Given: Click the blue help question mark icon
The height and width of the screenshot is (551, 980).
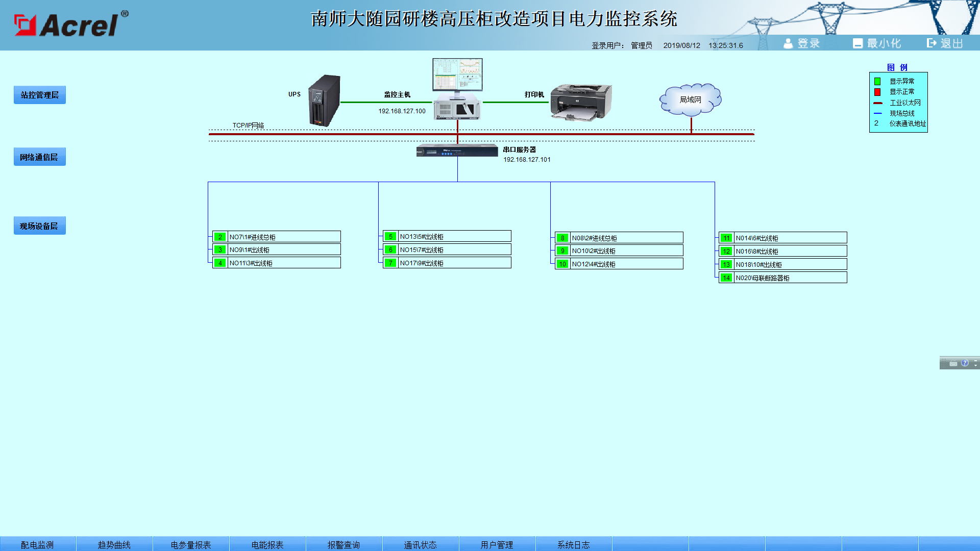Looking at the screenshot, I should [965, 363].
